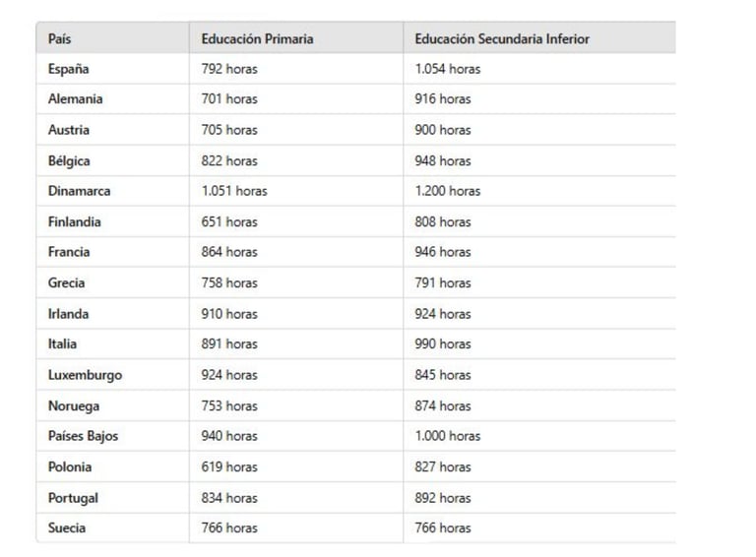The height and width of the screenshot is (557, 756).
Task: Select the España country cell
Action: coord(68,69)
